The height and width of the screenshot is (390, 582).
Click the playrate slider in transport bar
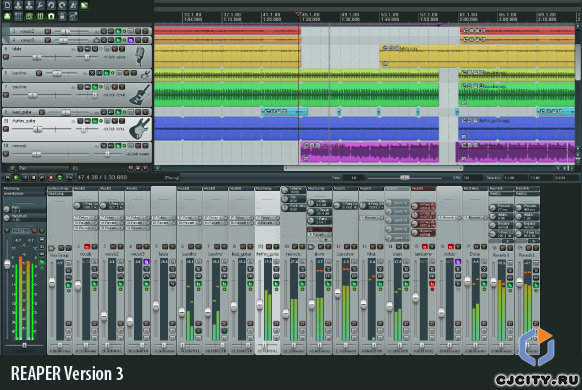pyautogui.click(x=405, y=178)
